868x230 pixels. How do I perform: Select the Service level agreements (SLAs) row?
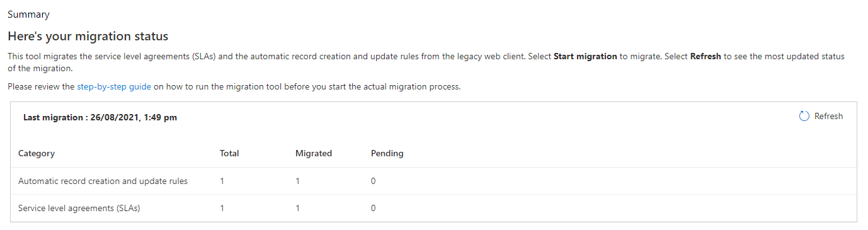coord(433,208)
